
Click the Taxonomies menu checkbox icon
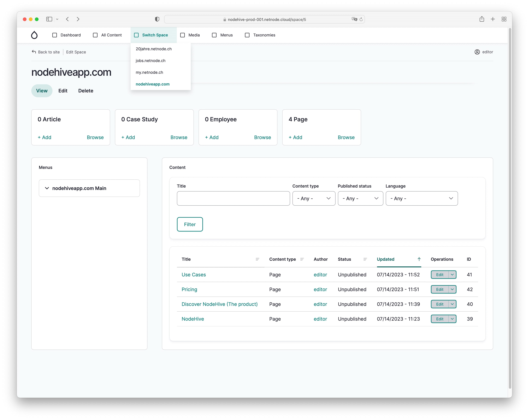(x=247, y=35)
